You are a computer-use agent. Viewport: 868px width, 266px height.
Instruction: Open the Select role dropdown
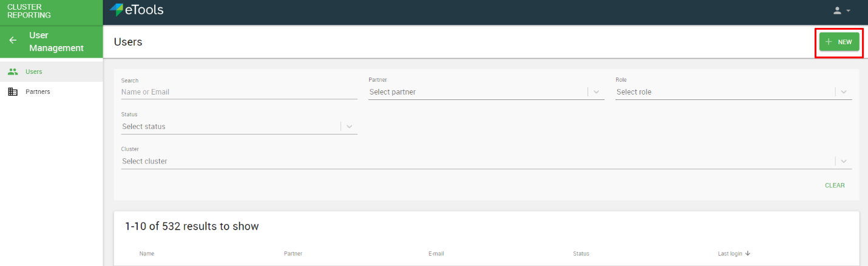[x=733, y=92]
